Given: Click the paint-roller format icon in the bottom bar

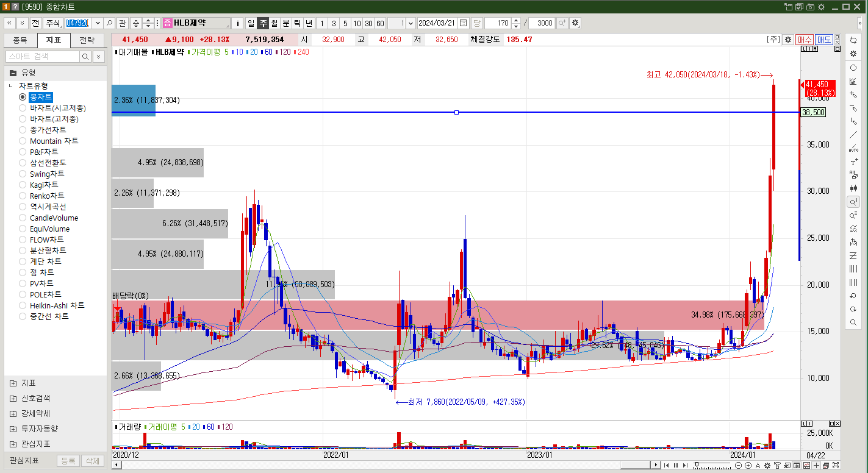Looking at the screenshot, I should (x=777, y=466).
